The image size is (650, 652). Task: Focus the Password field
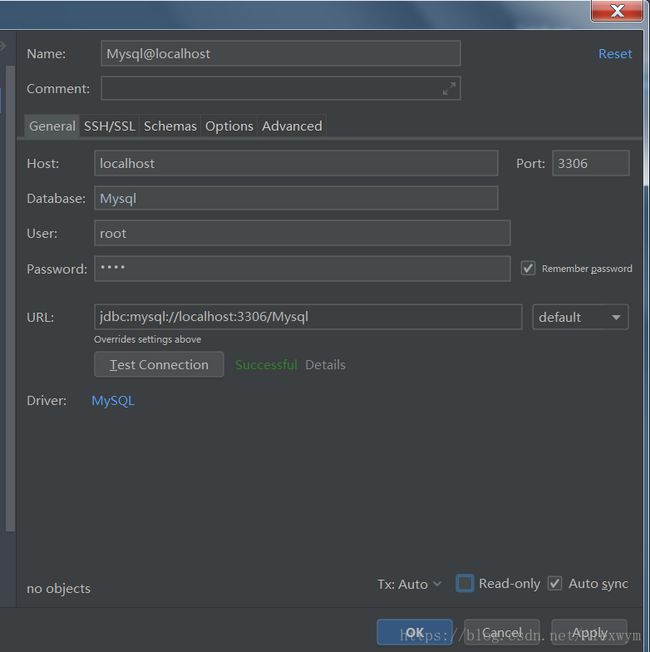coord(302,269)
